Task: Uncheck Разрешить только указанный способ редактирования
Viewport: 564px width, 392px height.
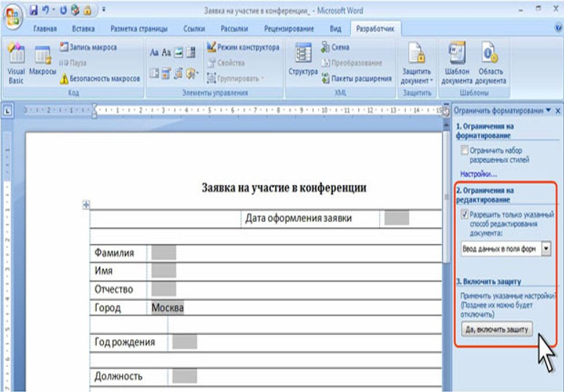Action: pyautogui.click(x=464, y=214)
